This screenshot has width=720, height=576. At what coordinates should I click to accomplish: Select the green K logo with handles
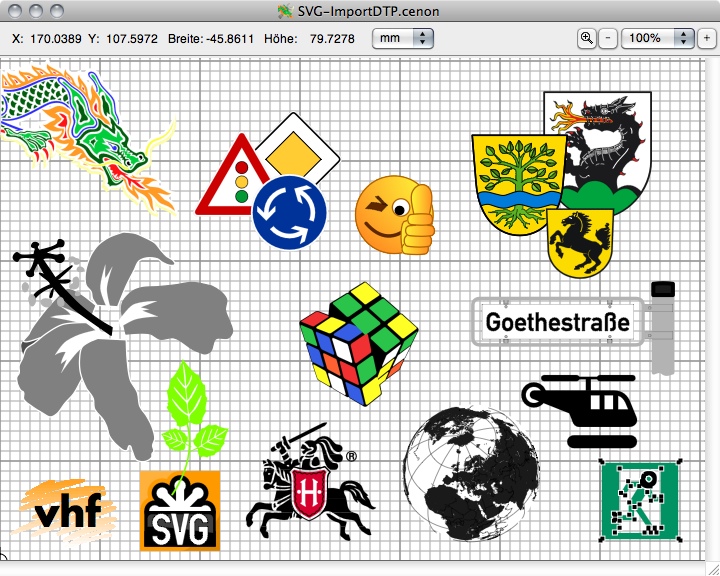[x=640, y=500]
